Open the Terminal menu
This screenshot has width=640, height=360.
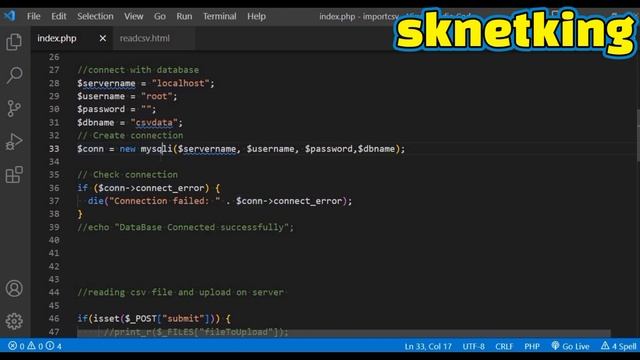click(x=220, y=16)
